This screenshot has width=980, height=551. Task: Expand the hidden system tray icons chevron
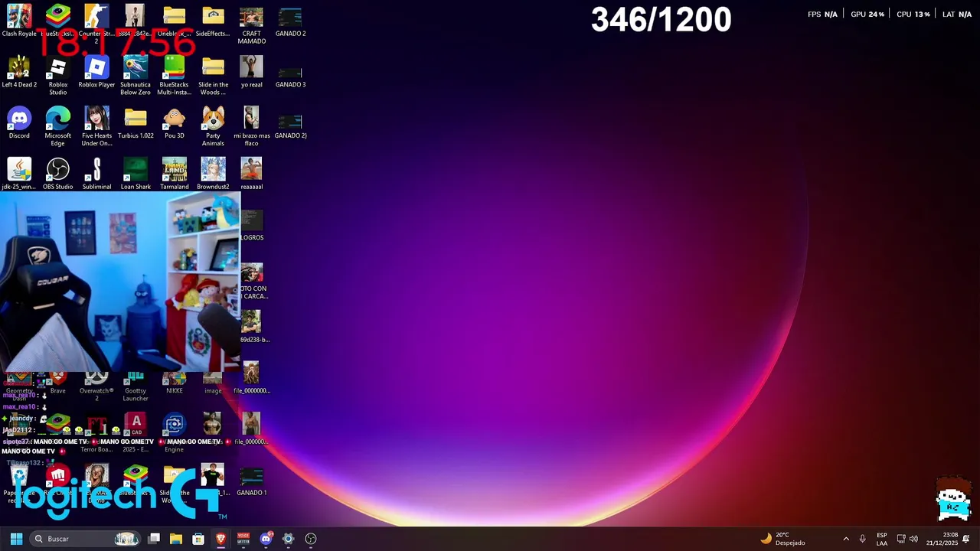(846, 539)
